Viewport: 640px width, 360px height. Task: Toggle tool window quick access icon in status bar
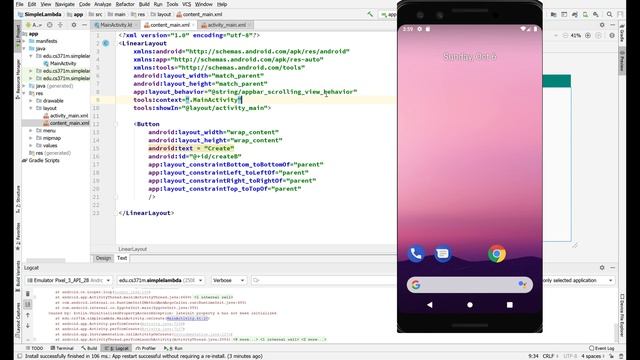click(x=19, y=356)
